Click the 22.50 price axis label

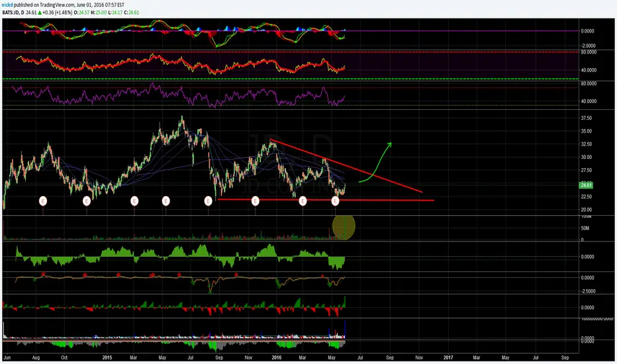point(587,197)
